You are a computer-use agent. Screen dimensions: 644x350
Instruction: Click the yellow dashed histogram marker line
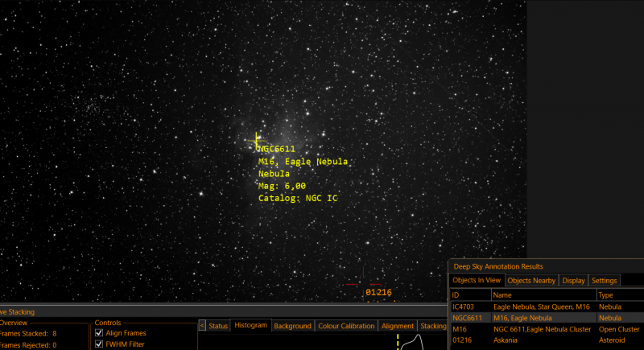click(x=398, y=342)
